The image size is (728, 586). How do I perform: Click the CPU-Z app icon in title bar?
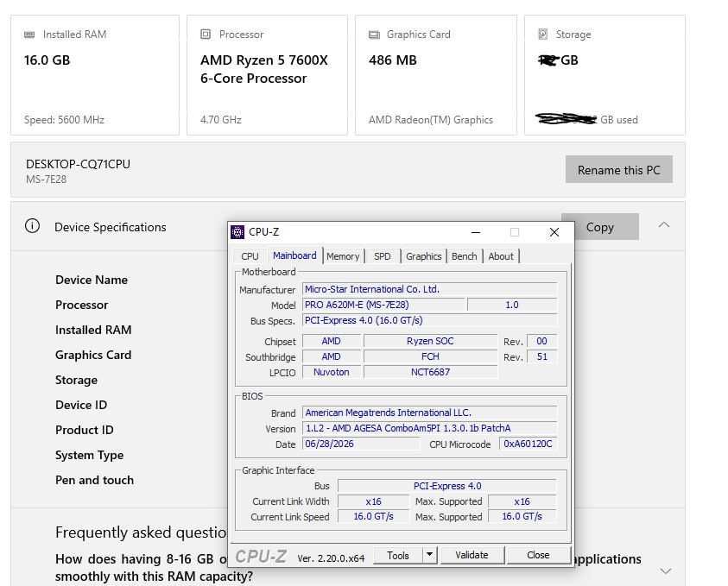[237, 232]
